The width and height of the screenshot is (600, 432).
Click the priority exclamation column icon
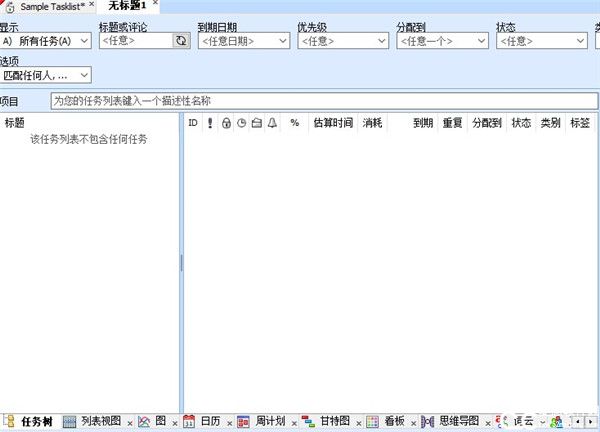210,123
